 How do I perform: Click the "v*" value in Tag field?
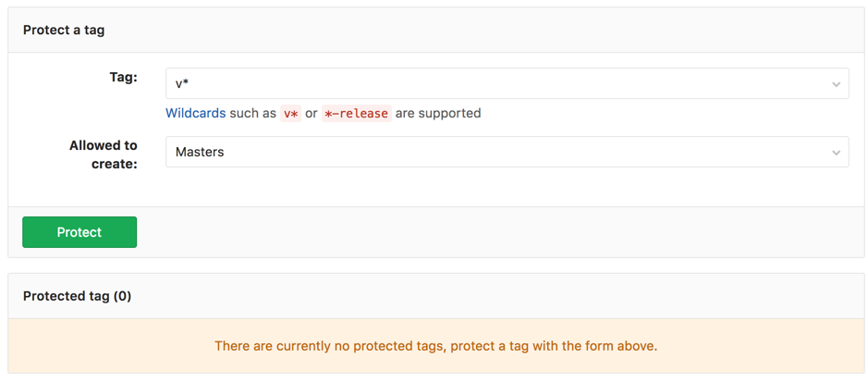click(182, 83)
